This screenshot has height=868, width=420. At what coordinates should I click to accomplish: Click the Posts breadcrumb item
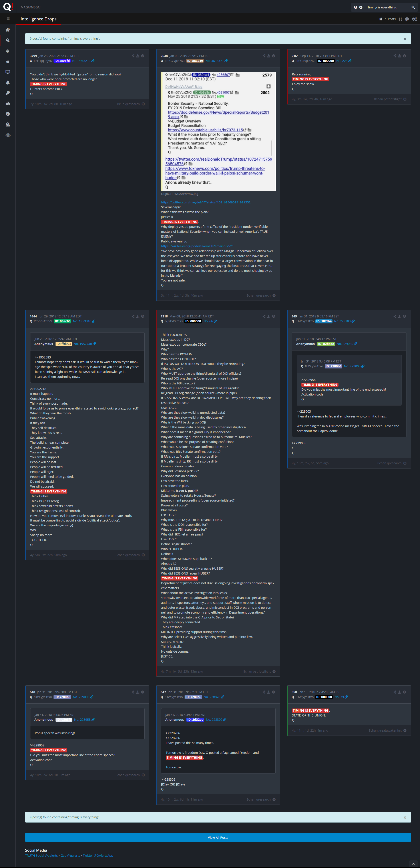tap(391, 19)
